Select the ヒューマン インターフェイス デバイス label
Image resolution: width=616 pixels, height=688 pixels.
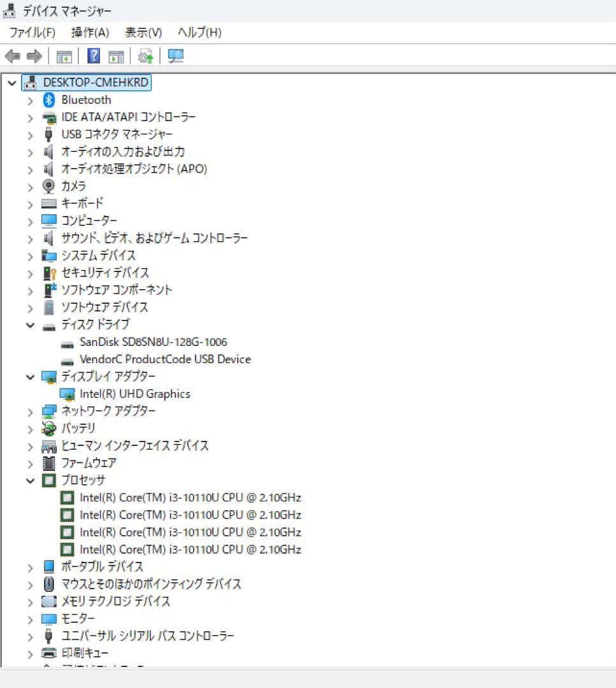pyautogui.click(x=134, y=446)
